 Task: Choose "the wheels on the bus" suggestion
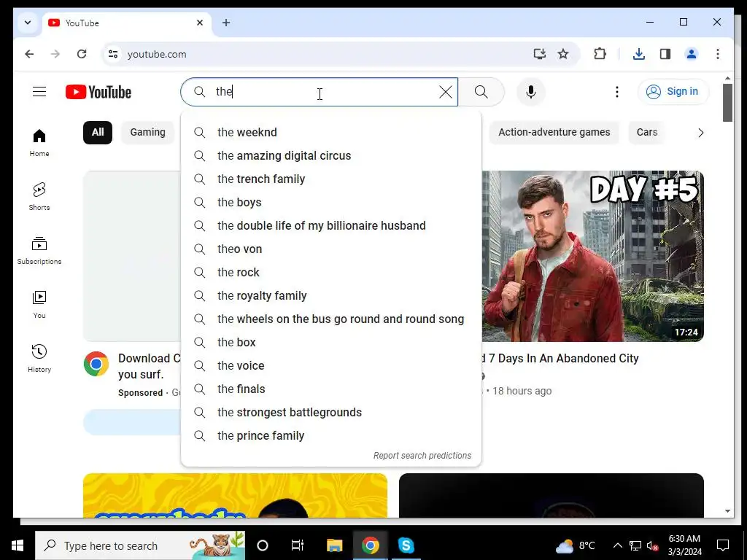click(331, 319)
